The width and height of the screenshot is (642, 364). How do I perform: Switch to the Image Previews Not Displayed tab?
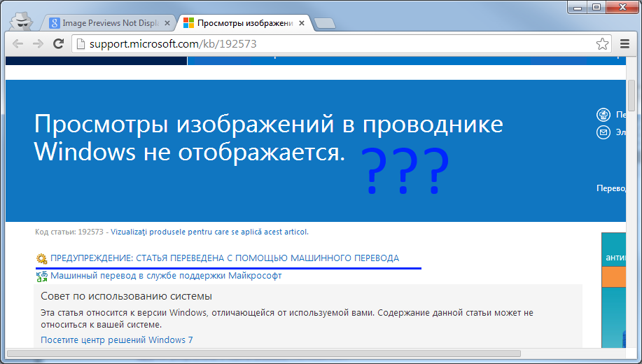[109, 23]
